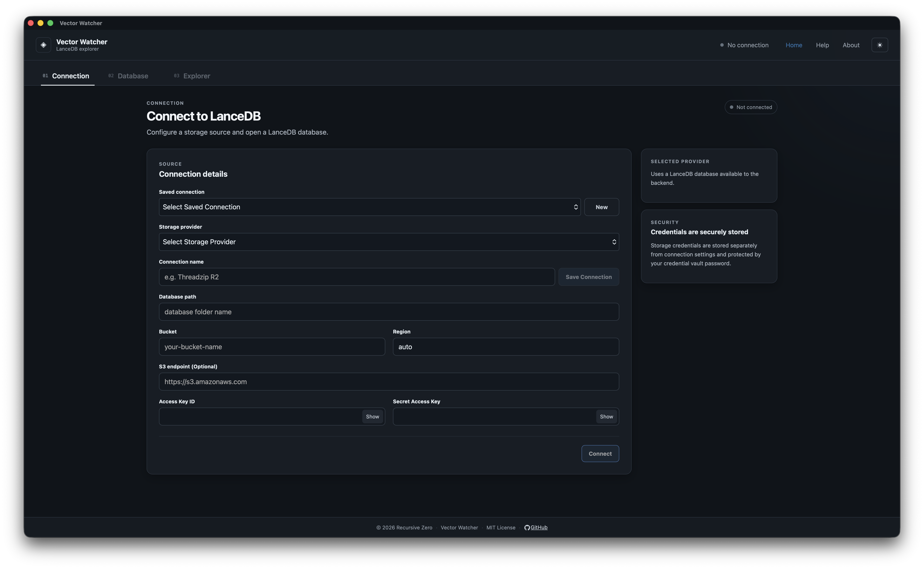Click the 'MIT License' footer text
Image resolution: width=924 pixels, height=569 pixels.
[x=500, y=528]
